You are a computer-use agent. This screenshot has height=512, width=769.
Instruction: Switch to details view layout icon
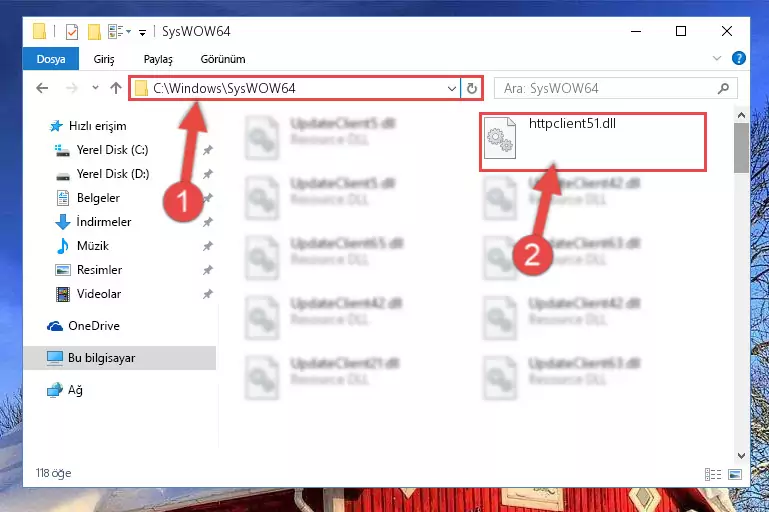[713, 474]
